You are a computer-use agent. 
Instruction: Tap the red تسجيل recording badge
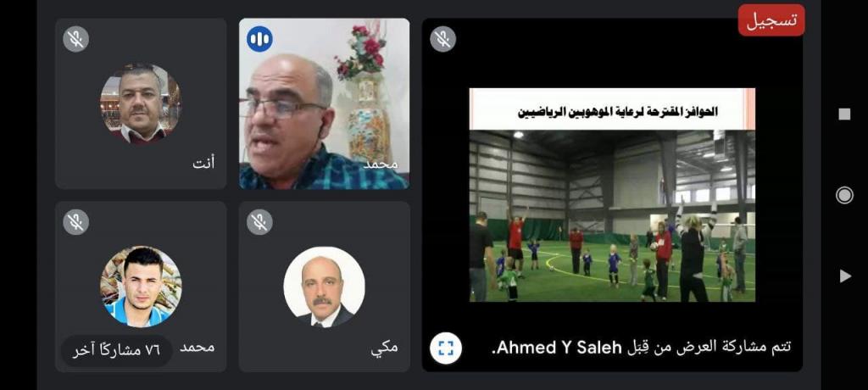pyautogui.click(x=771, y=20)
